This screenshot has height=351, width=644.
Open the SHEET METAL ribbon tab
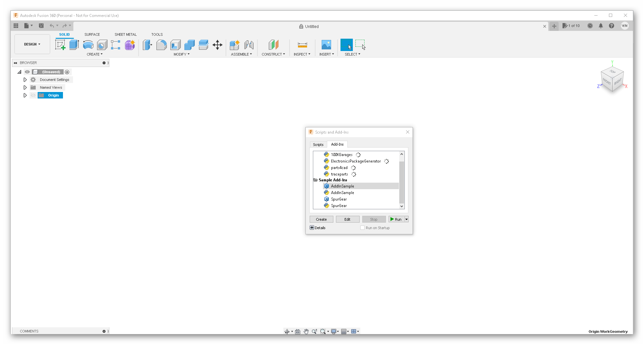pyautogui.click(x=126, y=34)
